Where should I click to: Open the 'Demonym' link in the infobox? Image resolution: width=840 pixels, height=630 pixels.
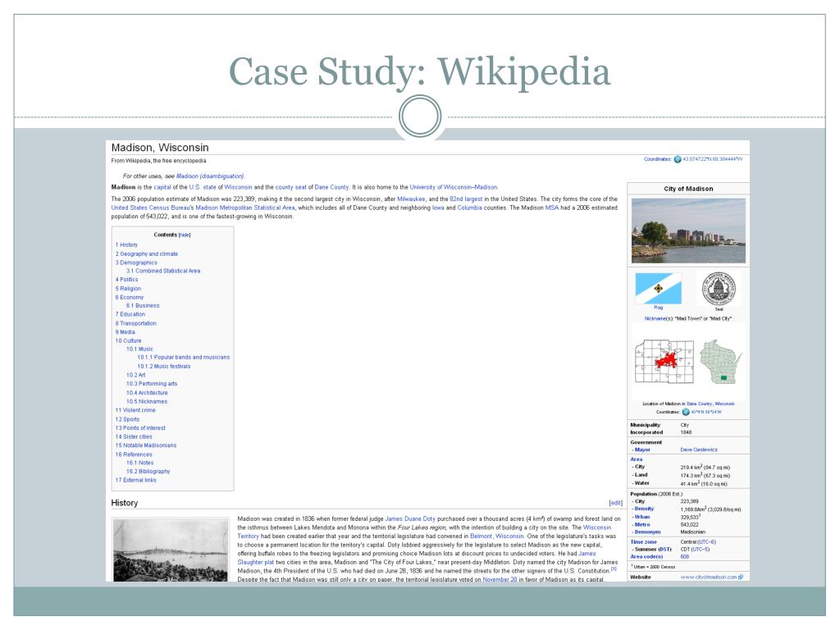(648, 532)
